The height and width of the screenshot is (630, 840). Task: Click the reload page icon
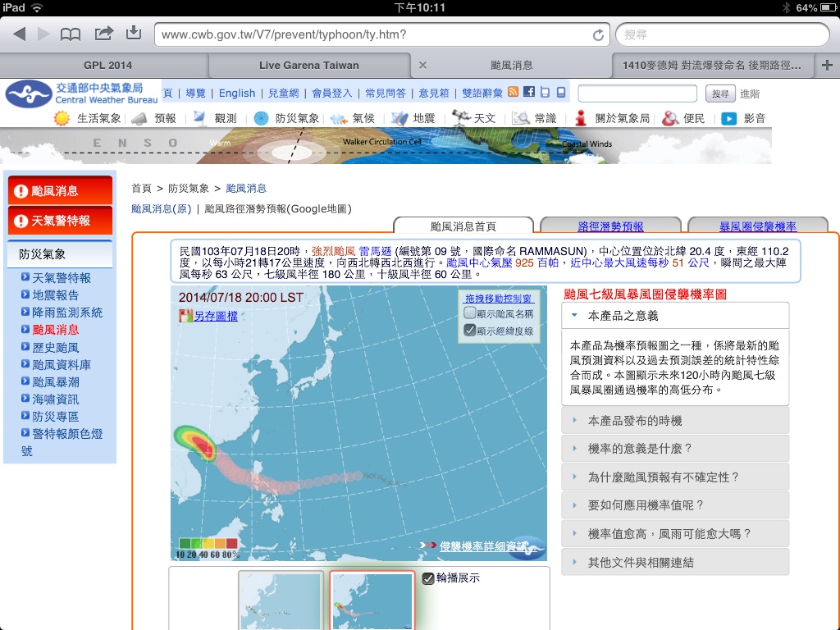[599, 34]
